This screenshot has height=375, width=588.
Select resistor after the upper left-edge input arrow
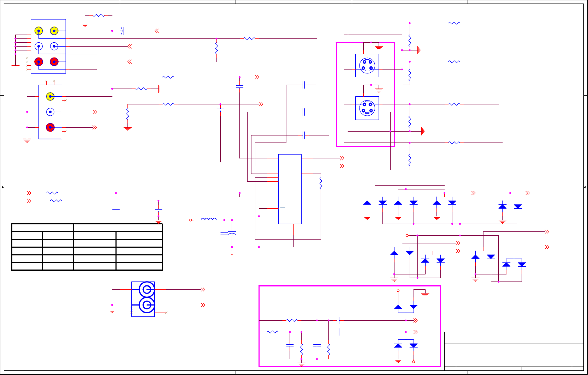(52, 193)
